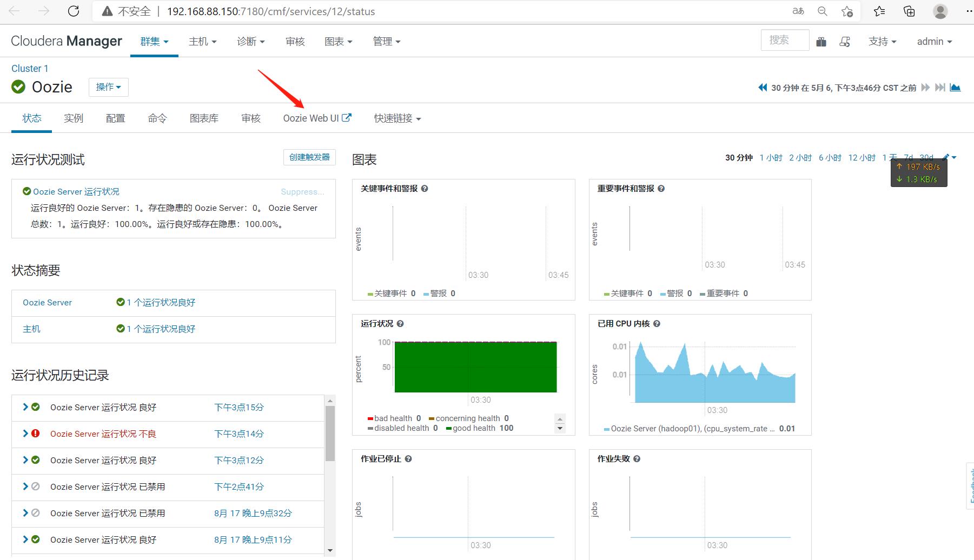
Task: Click help icon next to 已用 CPU 内核
Action: (657, 324)
